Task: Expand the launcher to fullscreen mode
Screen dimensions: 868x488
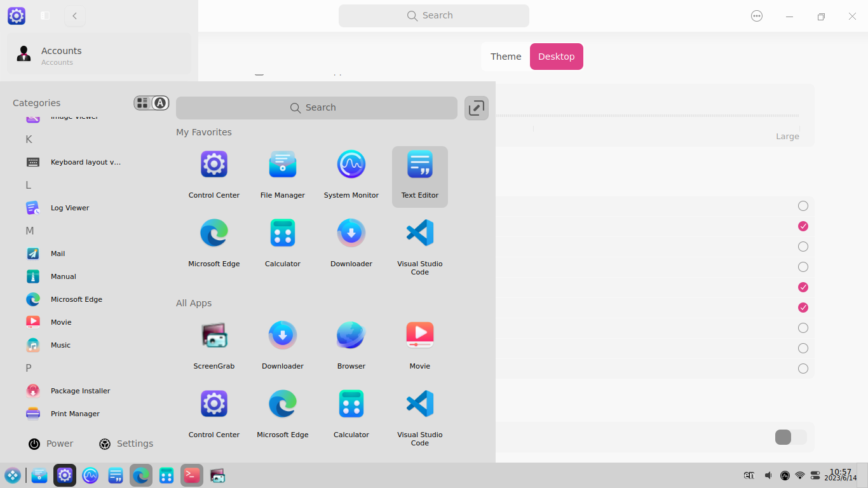Action: coord(476,107)
